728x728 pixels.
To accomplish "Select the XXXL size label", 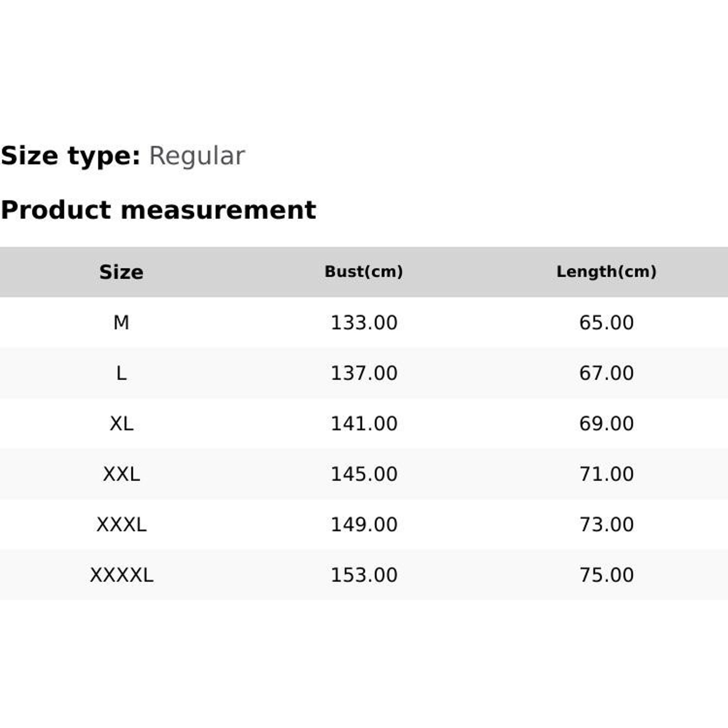I will coord(121,525).
